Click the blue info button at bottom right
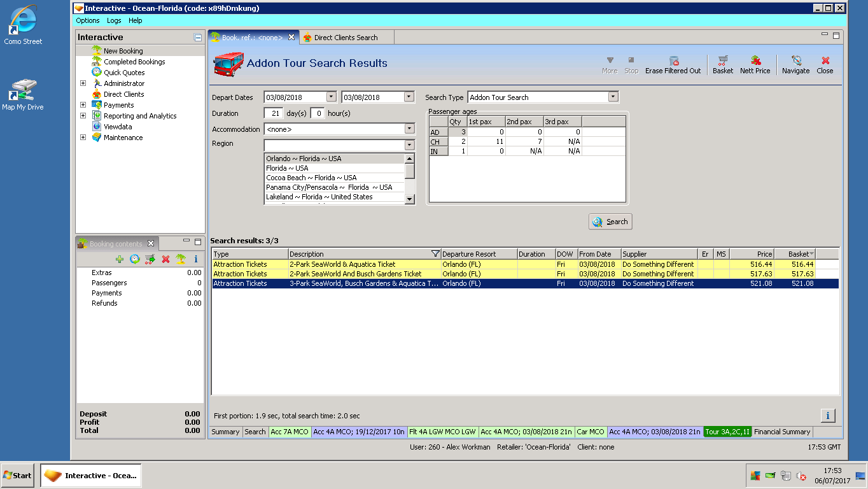The width and height of the screenshot is (868, 489). (827, 416)
